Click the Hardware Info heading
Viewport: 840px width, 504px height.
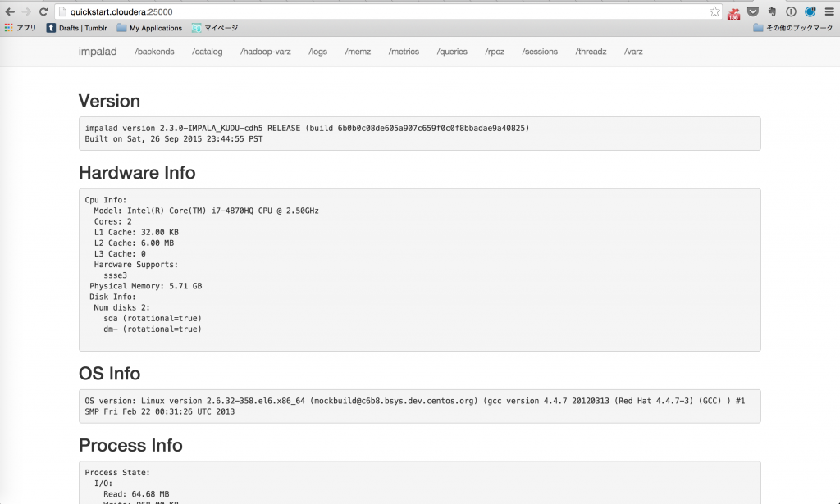point(137,173)
